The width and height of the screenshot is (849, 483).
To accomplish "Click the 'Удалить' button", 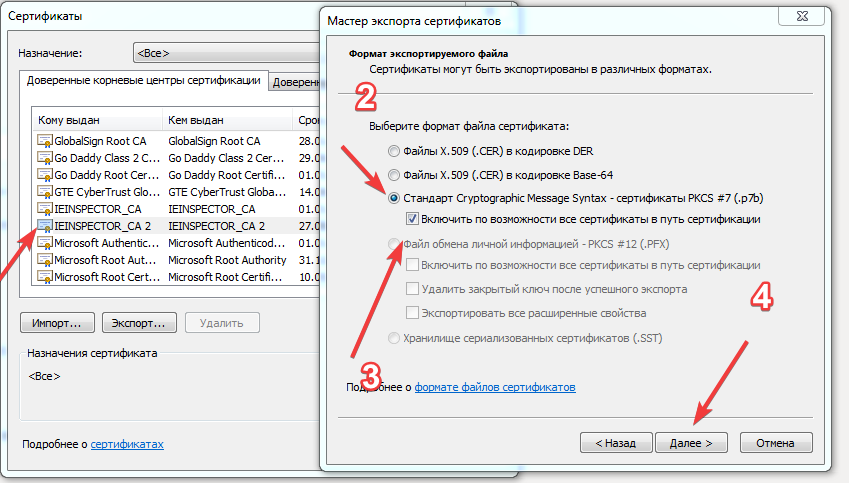I will point(222,323).
